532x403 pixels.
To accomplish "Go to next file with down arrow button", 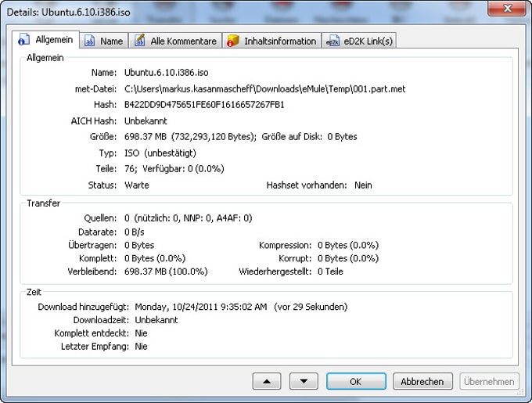I will tap(304, 381).
